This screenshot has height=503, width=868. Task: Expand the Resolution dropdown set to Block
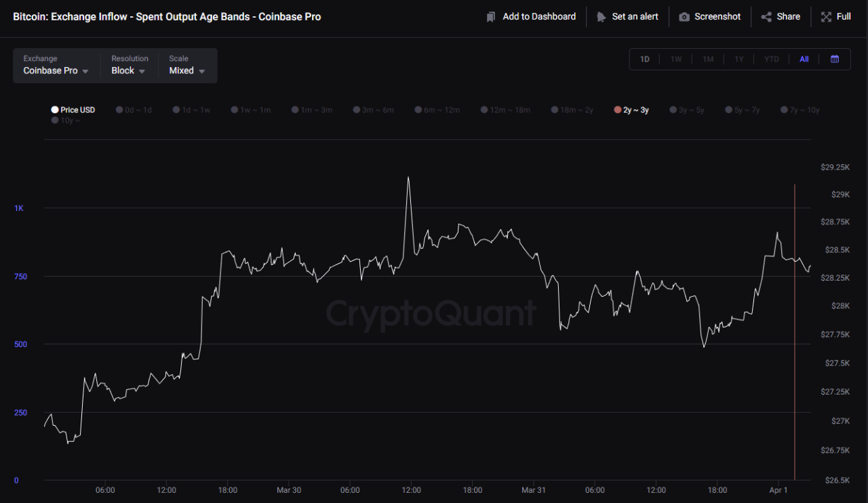coord(127,71)
